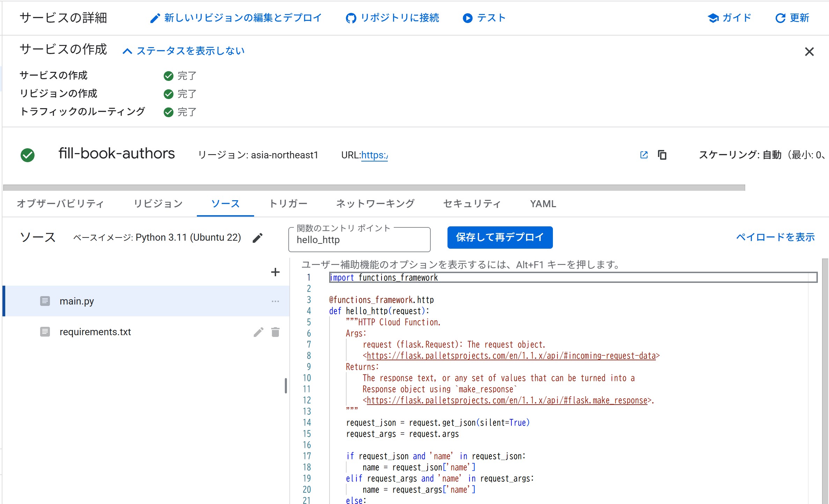Open main.py more options menu
829x504 pixels.
pos(275,301)
